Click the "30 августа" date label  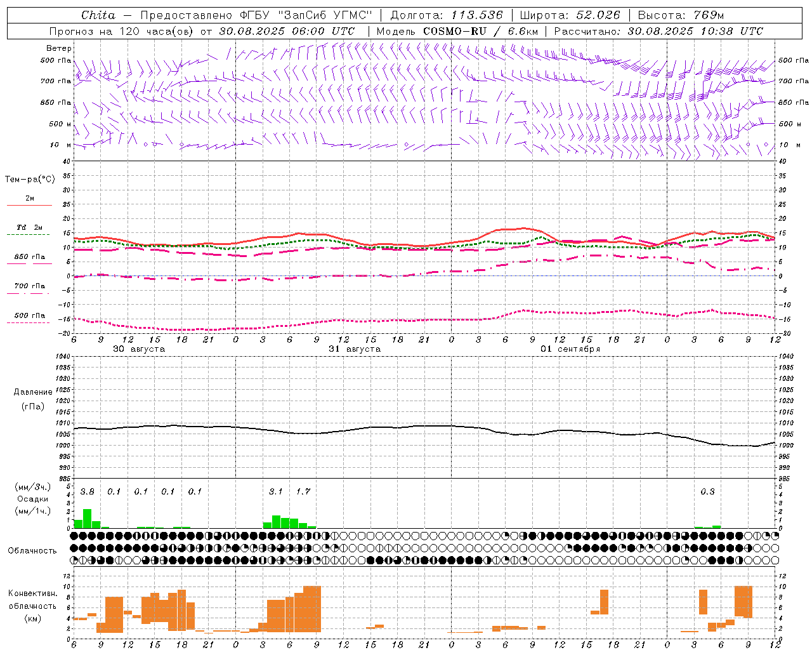pos(139,349)
